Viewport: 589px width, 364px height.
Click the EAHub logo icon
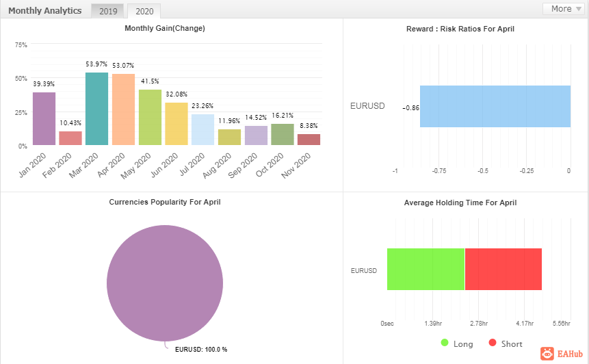[547, 354]
